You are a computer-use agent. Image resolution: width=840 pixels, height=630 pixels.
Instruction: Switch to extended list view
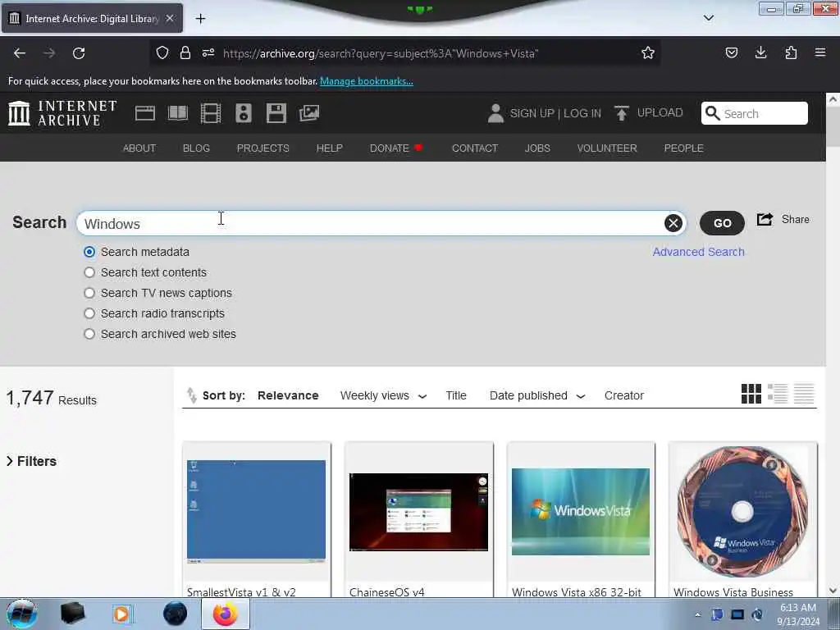pos(778,394)
